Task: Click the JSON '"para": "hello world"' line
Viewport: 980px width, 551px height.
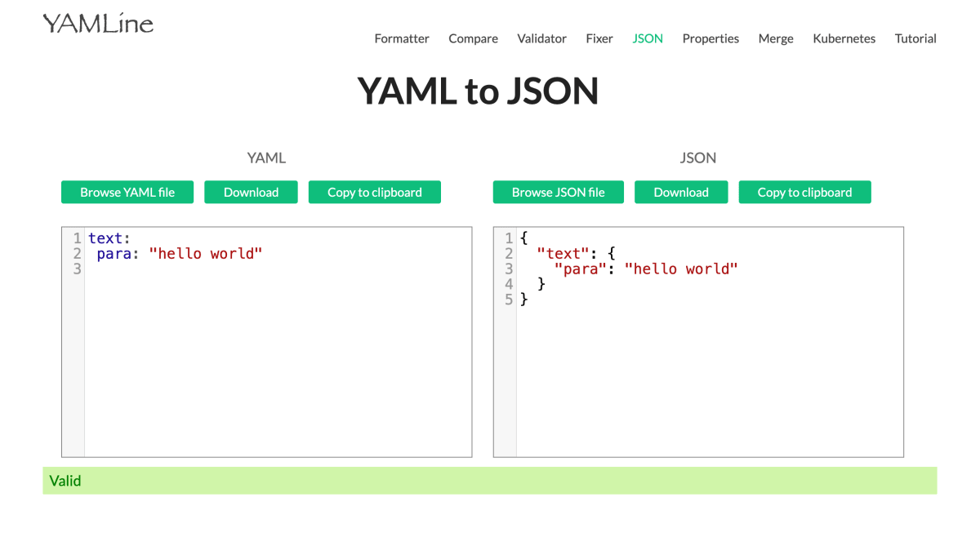Action: (x=646, y=269)
